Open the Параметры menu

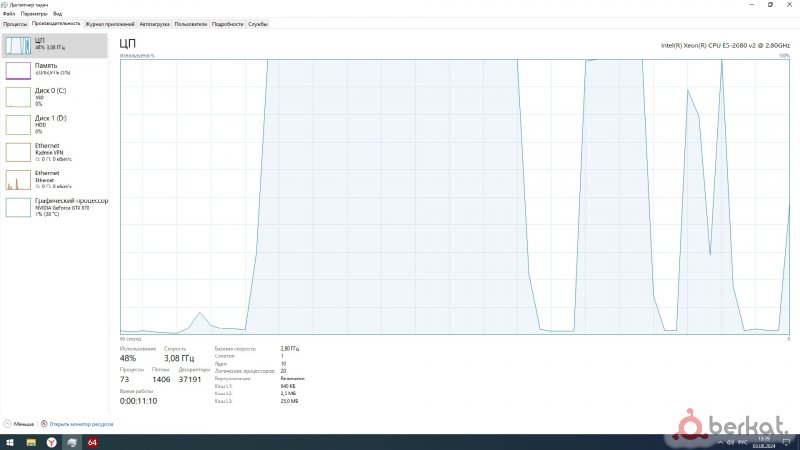tap(33, 13)
